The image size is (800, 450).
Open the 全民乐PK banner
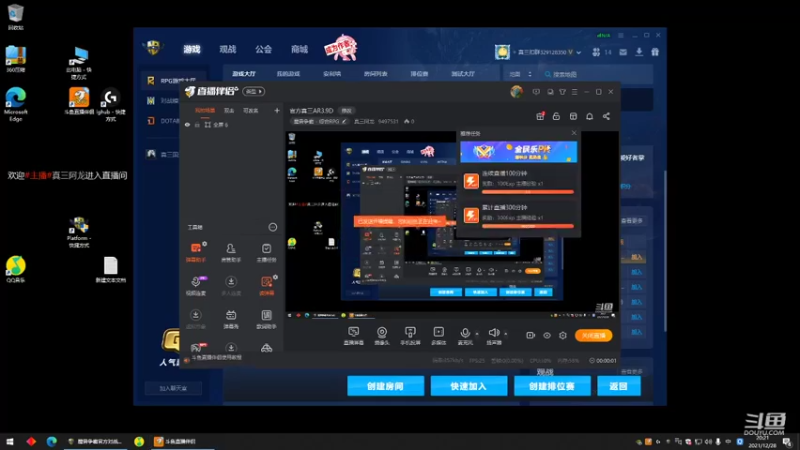(x=518, y=152)
